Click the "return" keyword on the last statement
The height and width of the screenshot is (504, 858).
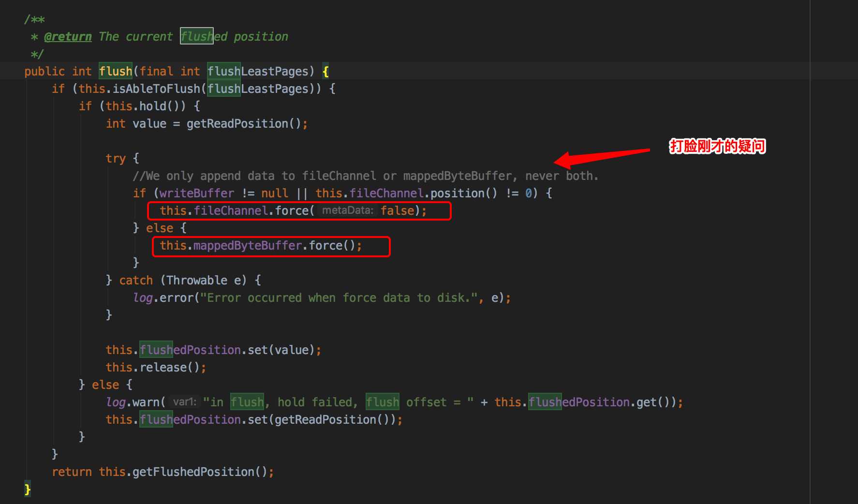click(72, 472)
